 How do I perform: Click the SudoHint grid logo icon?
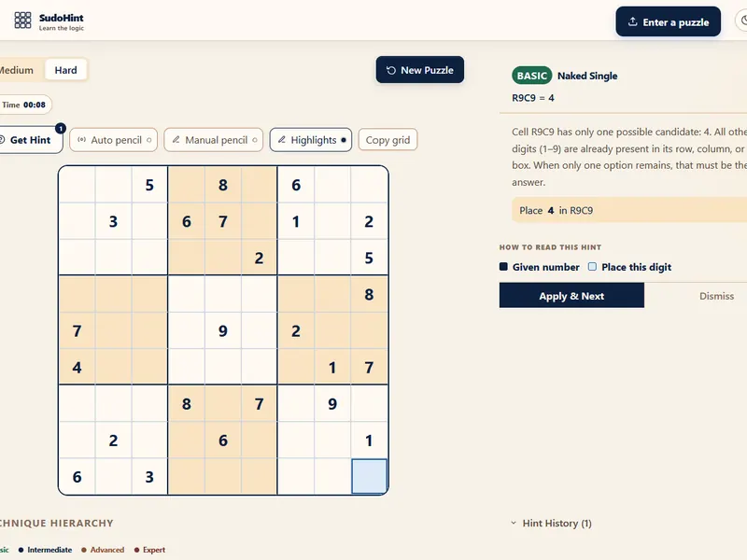point(22,21)
